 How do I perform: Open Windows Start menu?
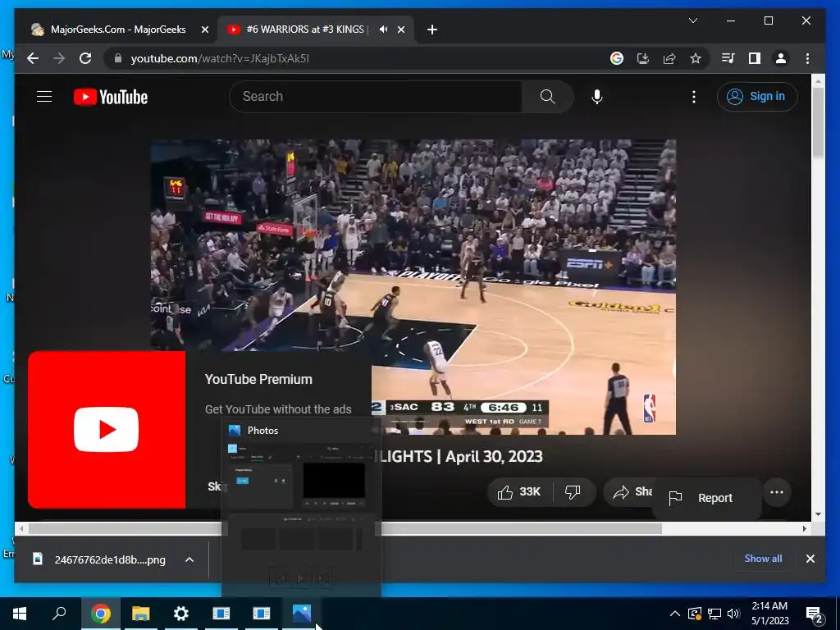click(x=20, y=614)
